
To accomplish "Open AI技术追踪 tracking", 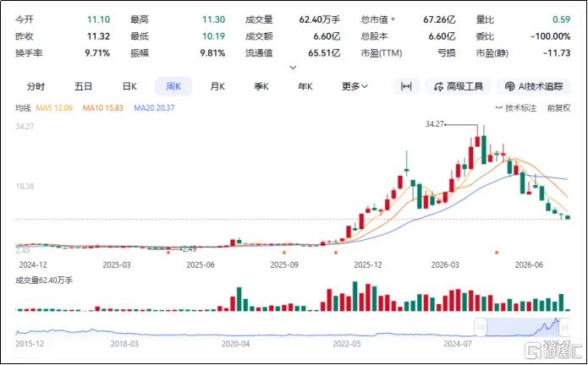I will [x=533, y=87].
